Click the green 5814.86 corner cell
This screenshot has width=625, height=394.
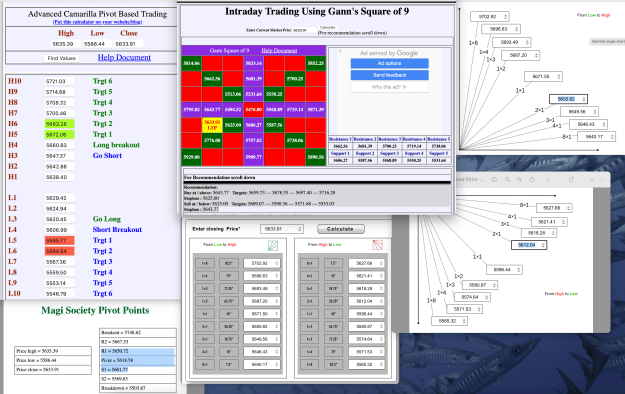(192, 63)
